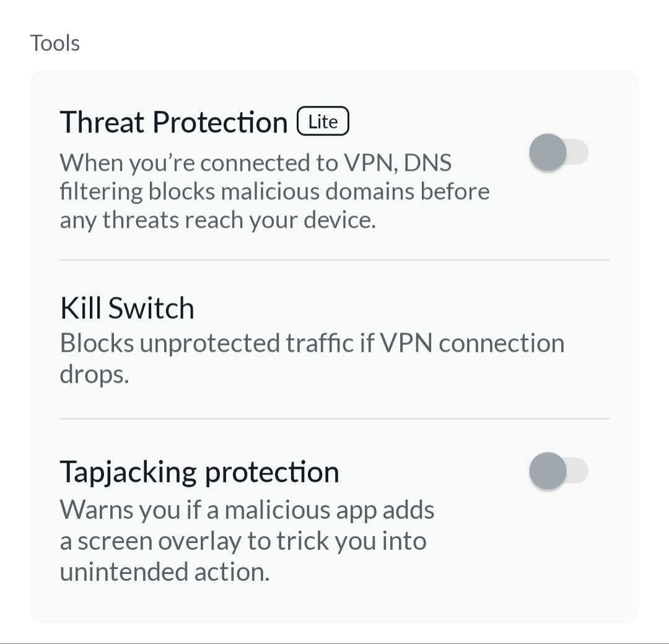Click the Lite badge beside Threat Protection
Image resolution: width=669 pixels, height=644 pixels.
pyautogui.click(x=323, y=122)
